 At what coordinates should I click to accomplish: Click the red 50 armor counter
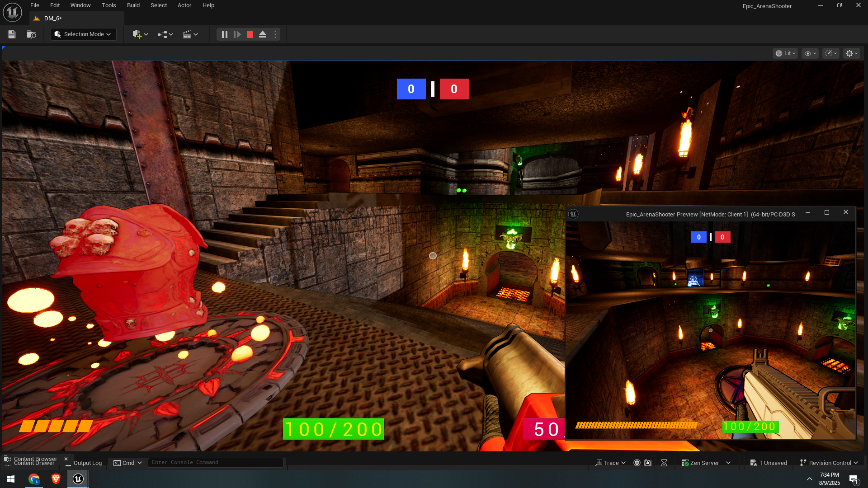coord(544,429)
